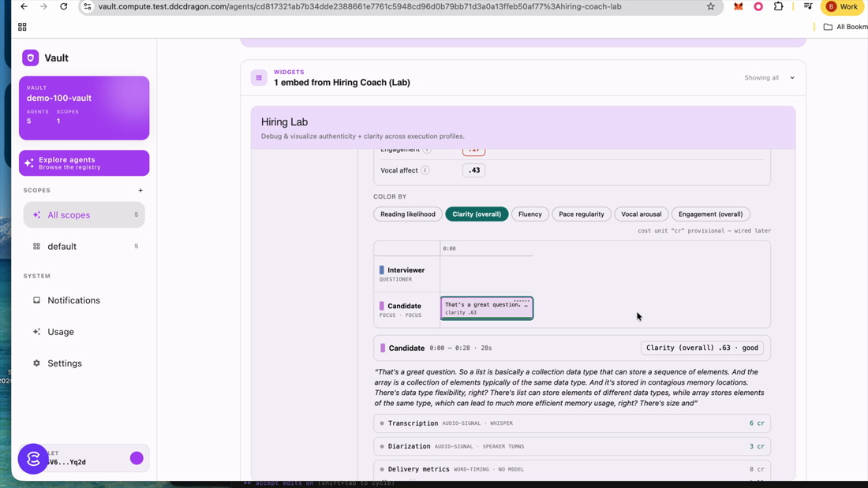The height and width of the screenshot is (488, 868).
Task: Color by Clarity (overall)
Action: click(x=477, y=214)
